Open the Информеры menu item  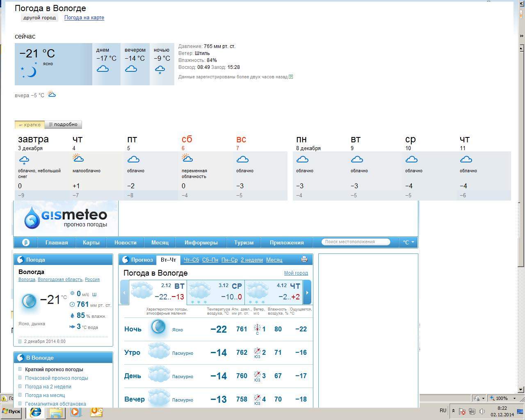click(201, 242)
